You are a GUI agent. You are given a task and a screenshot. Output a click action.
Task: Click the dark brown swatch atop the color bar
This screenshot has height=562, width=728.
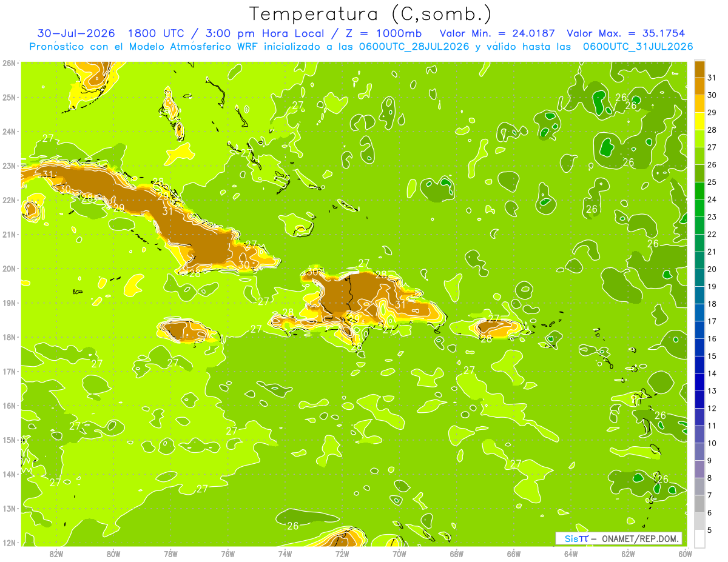pyautogui.click(x=699, y=69)
